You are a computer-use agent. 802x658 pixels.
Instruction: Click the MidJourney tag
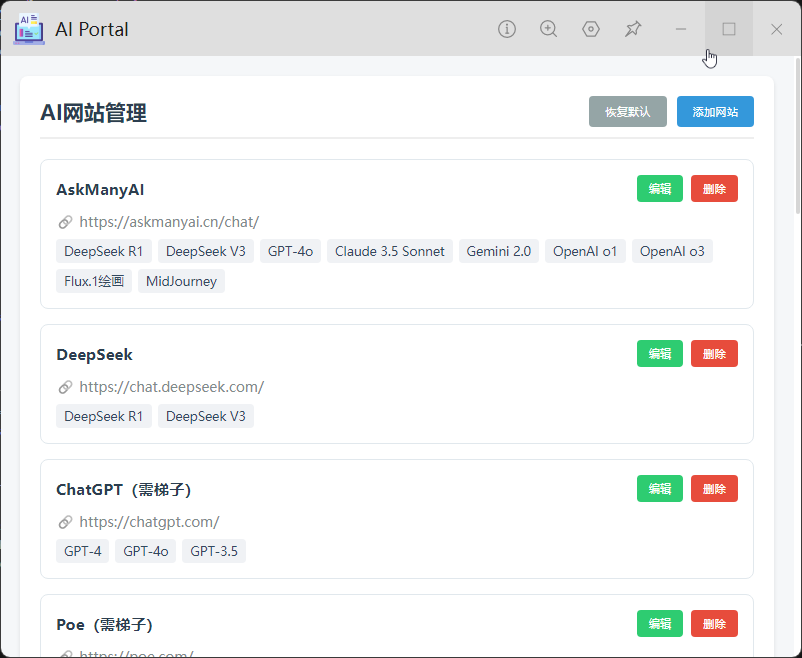click(181, 281)
